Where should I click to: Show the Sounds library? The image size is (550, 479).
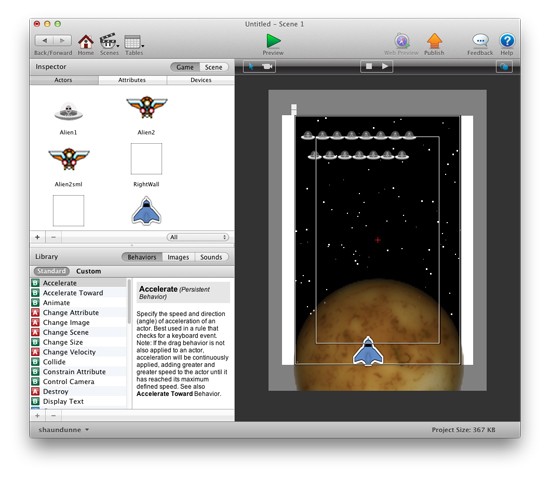coord(211,257)
